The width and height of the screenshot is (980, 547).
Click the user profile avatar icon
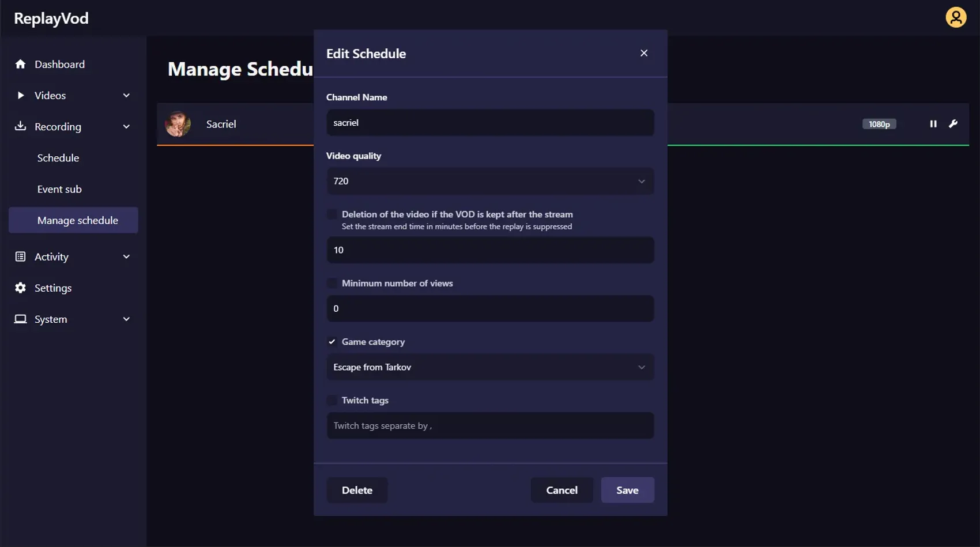pos(956,17)
